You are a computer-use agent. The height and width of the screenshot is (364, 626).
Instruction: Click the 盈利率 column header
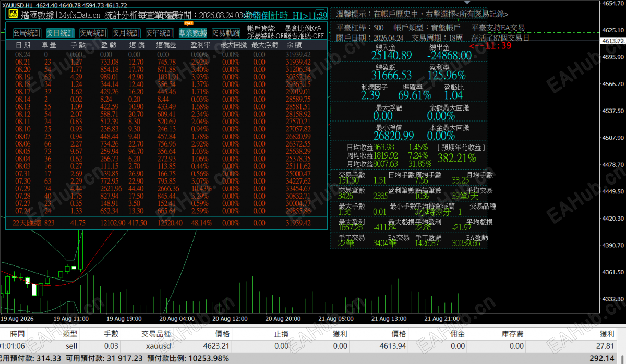201,45
